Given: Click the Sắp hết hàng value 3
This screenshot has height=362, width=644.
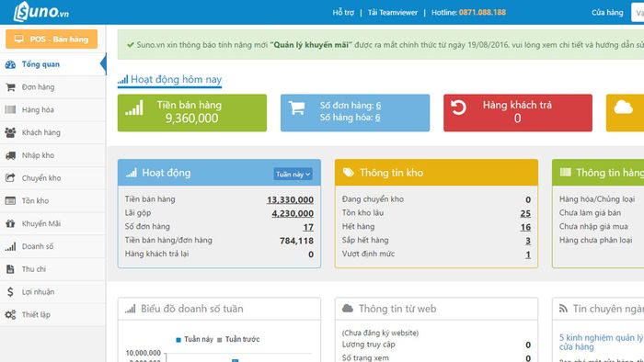Looking at the screenshot, I should 528,241.
